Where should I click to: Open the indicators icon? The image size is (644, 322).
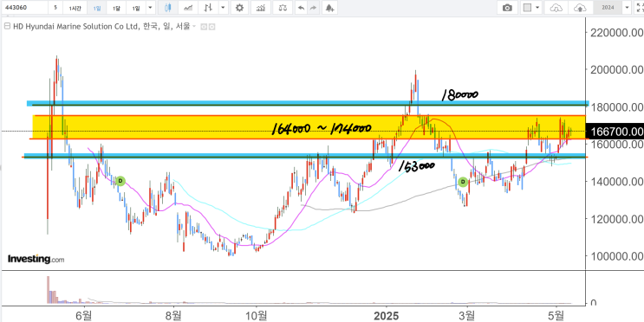point(261,8)
